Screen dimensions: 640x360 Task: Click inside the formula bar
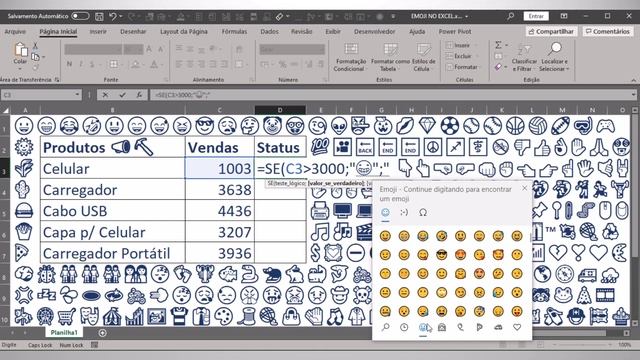[390, 95]
